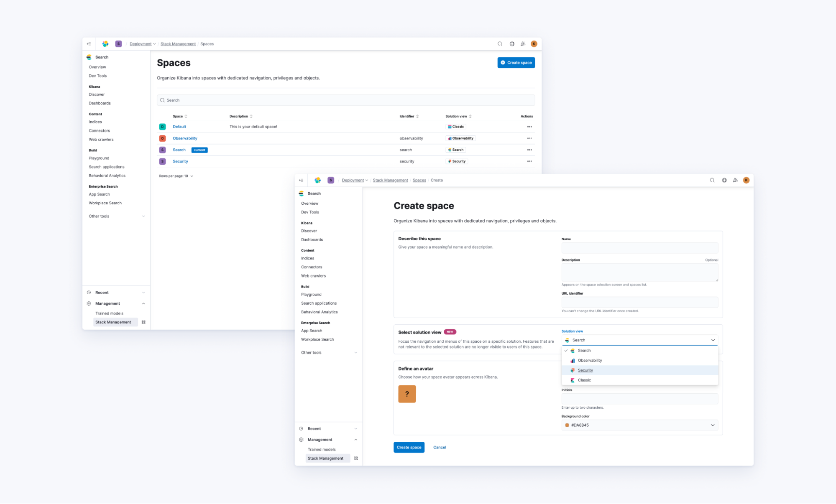This screenshot has width=836, height=504.
Task: Open user avatar K in Create space window
Action: [x=747, y=180]
